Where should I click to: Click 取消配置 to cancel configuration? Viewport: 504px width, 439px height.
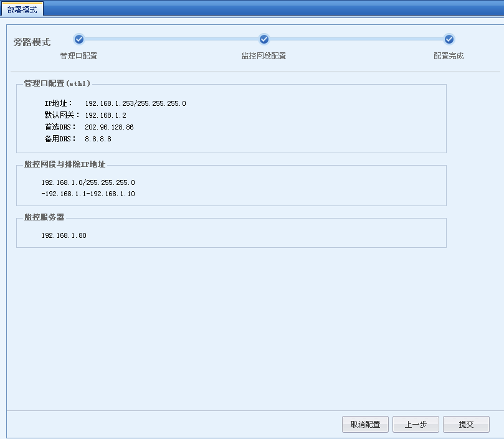point(364,424)
